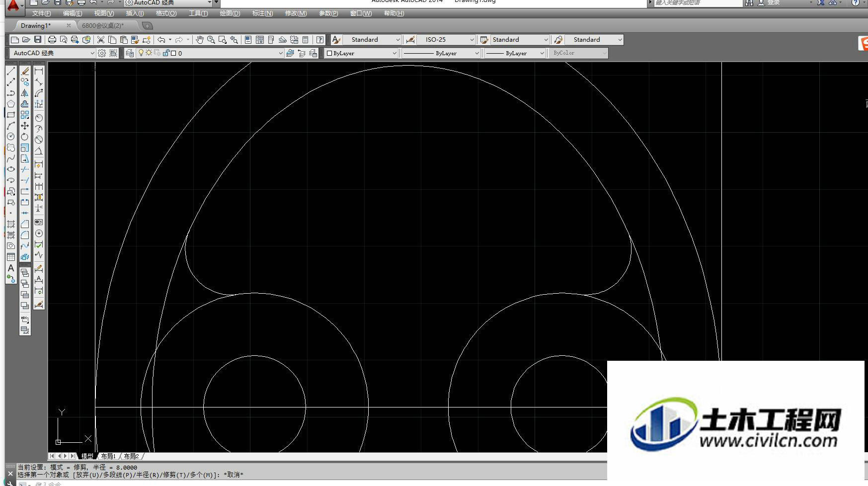Select the Ellipse draw tool
This screenshot has width=868, height=486.
pos(11,169)
